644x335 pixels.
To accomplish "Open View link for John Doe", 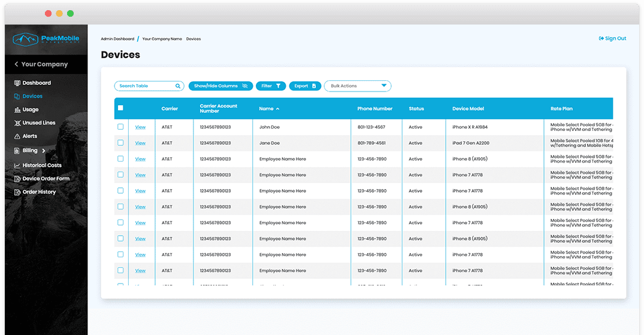I will coord(140,127).
